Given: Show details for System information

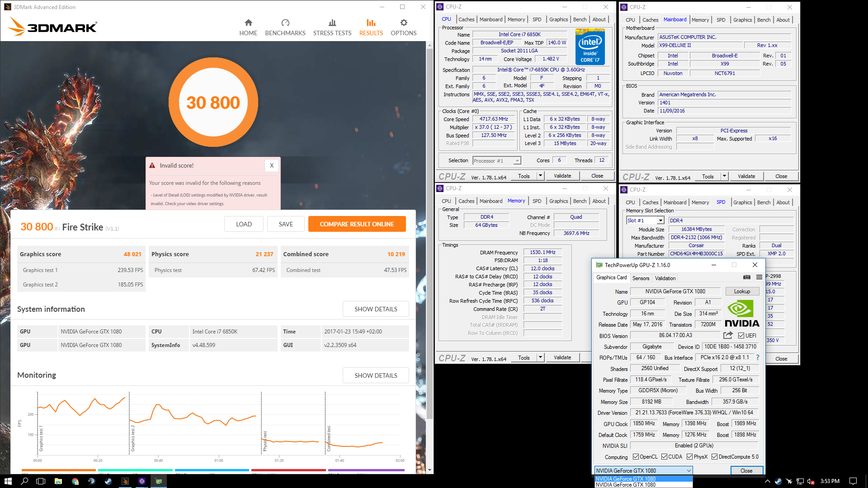Looking at the screenshot, I should pyautogui.click(x=376, y=309).
